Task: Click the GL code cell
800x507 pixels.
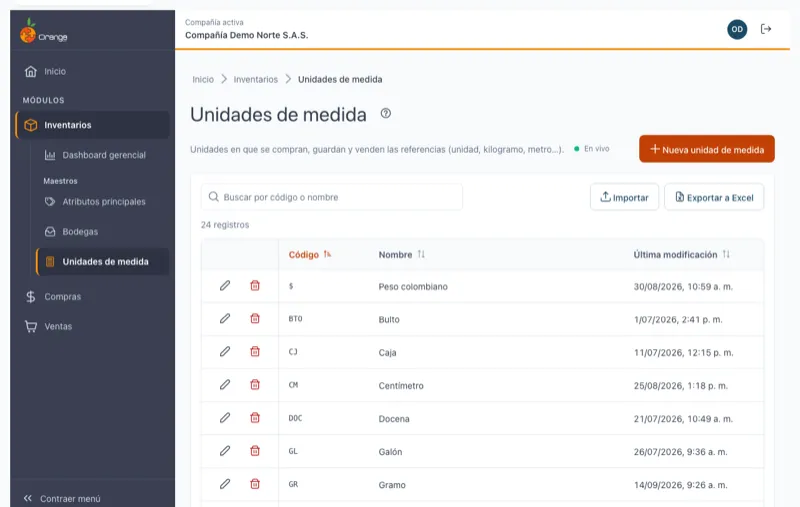Action: click(x=293, y=451)
